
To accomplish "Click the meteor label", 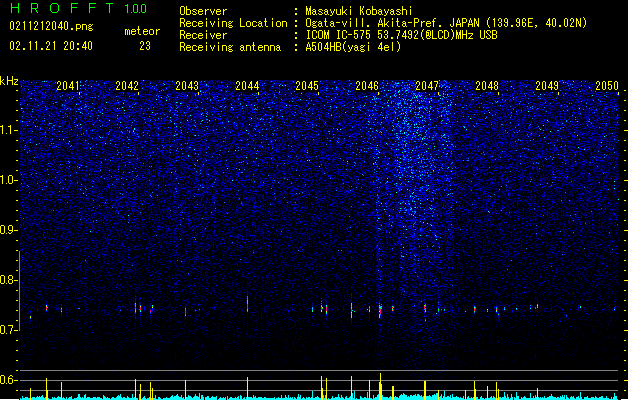I will (142, 31).
